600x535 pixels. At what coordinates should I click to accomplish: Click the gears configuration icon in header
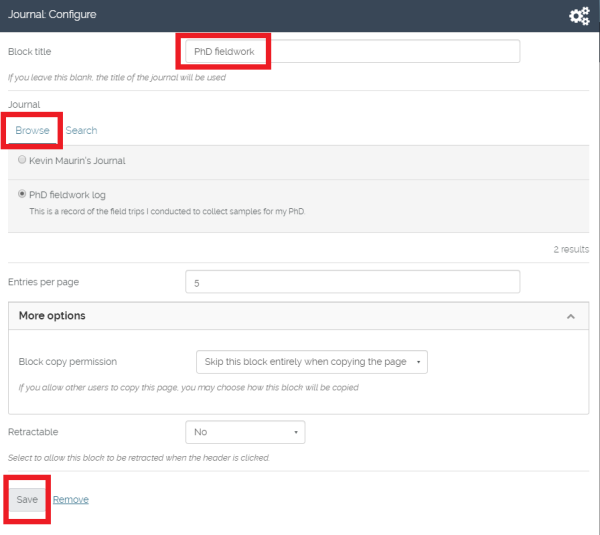tap(579, 16)
